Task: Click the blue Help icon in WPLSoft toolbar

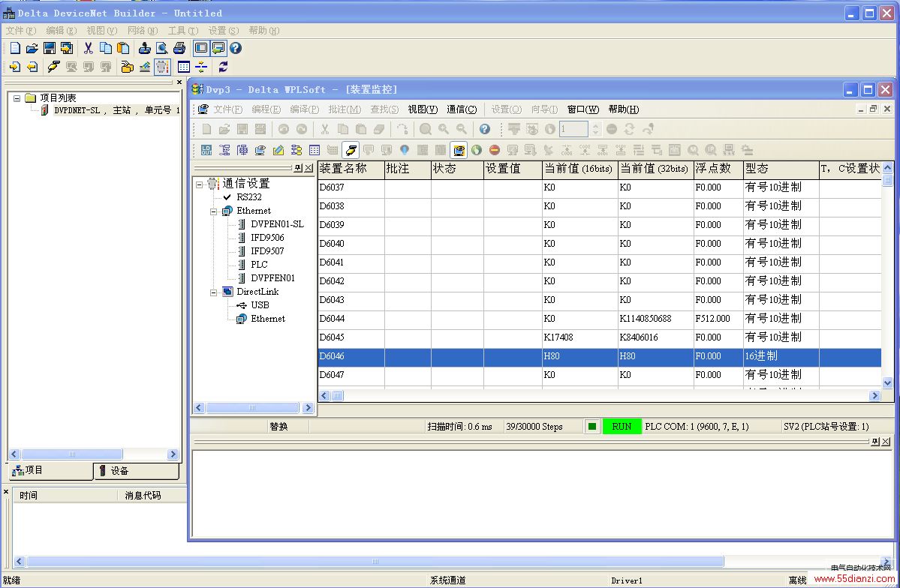Action: tap(484, 129)
